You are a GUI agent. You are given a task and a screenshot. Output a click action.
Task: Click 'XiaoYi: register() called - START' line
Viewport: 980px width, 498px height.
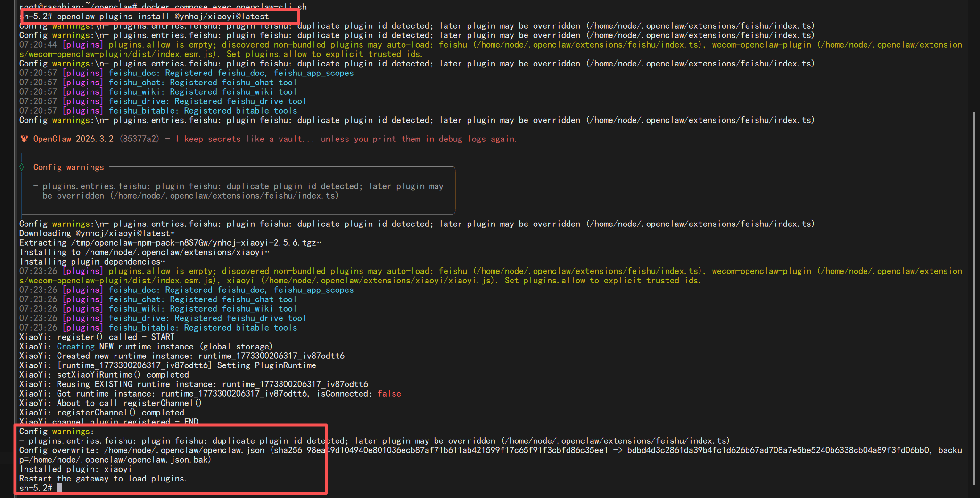[x=97, y=337]
